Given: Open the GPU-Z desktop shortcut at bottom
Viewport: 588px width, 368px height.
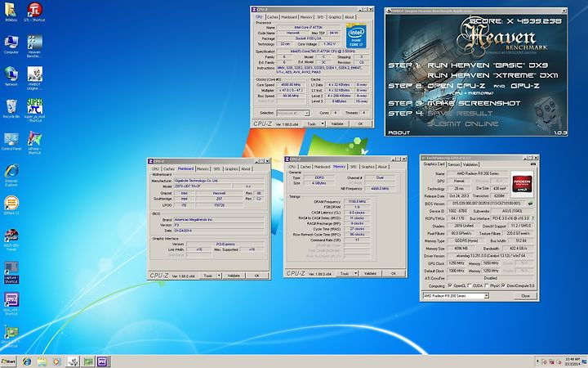Looking at the screenshot, I should click(11, 337).
